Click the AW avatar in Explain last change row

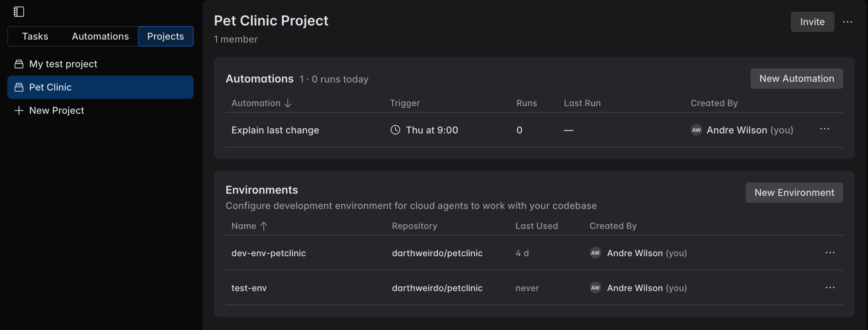coord(697,130)
